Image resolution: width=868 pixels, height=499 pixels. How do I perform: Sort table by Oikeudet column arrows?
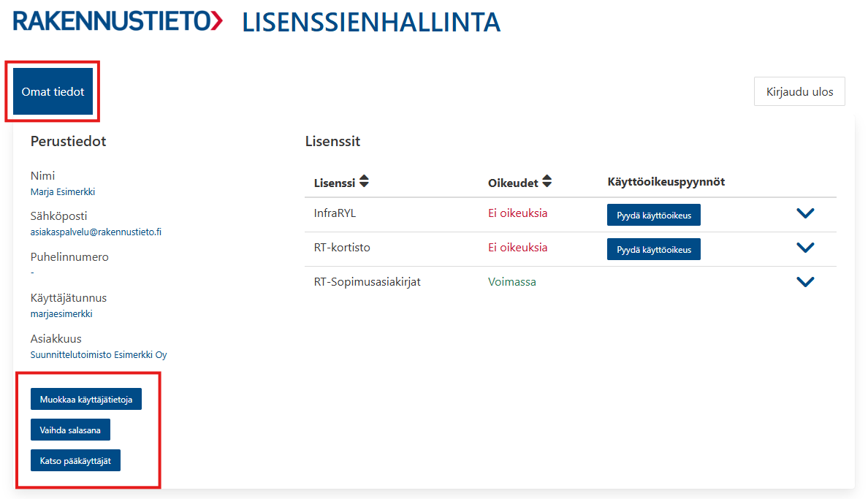click(547, 181)
